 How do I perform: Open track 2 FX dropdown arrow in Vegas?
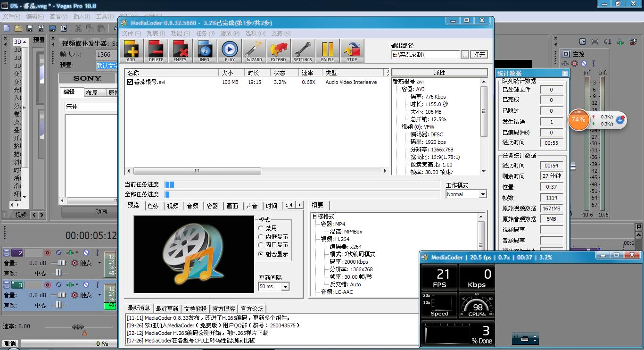[76, 253]
